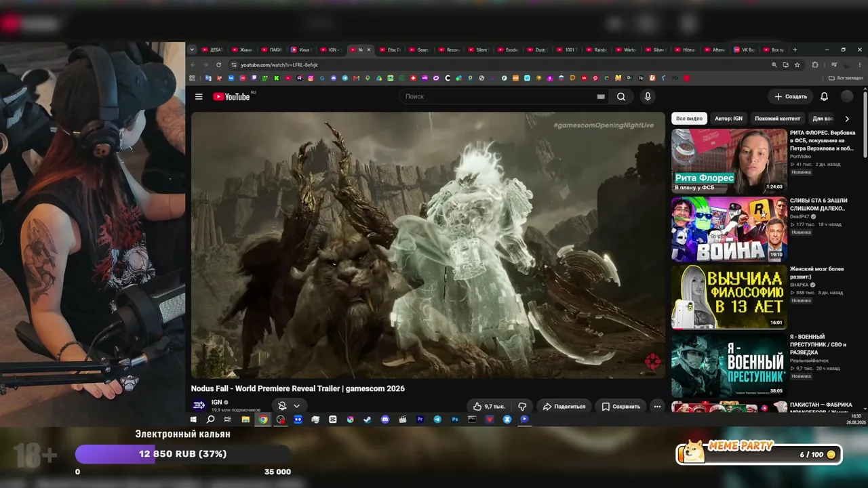The width and height of the screenshot is (868, 488).
Task: Like the video with 9,7 тыс. likes
Action: pos(489,406)
